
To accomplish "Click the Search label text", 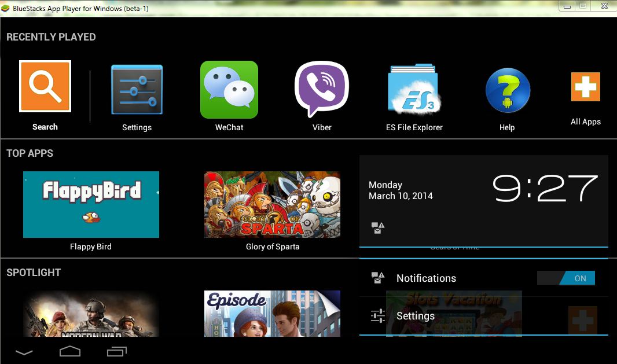I will (x=45, y=127).
